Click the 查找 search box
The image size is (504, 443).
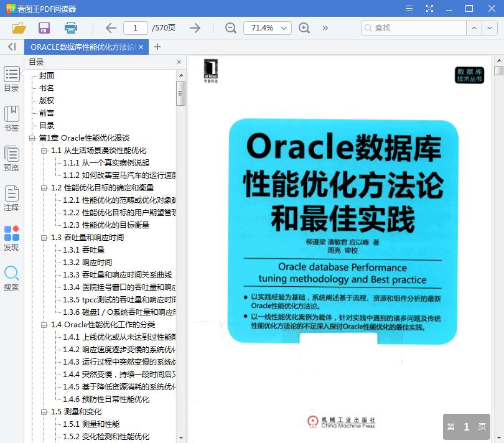coord(414,28)
